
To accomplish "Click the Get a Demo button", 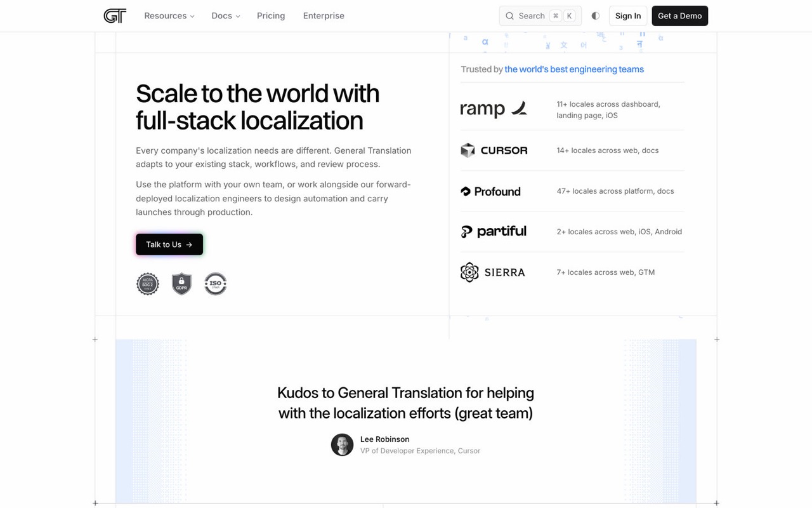I will point(680,16).
